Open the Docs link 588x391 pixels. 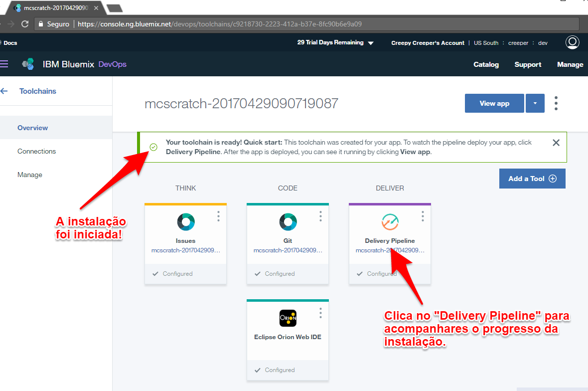pyautogui.click(x=10, y=43)
